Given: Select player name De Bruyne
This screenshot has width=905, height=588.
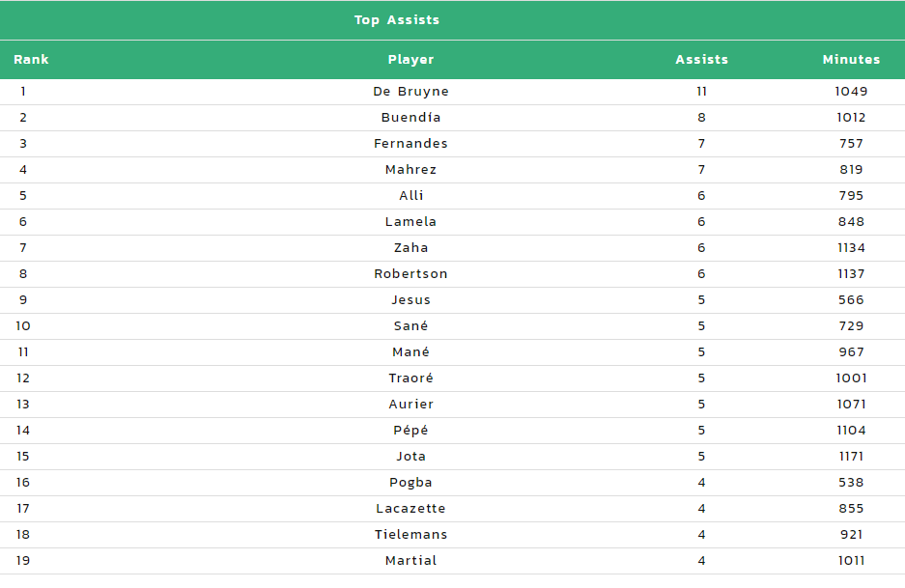Looking at the screenshot, I should (410, 92).
